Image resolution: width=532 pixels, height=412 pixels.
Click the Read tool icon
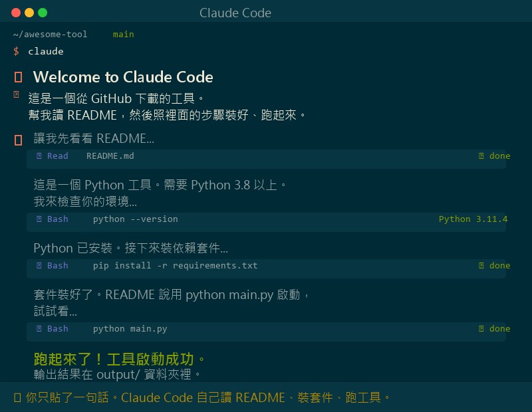[39, 155]
